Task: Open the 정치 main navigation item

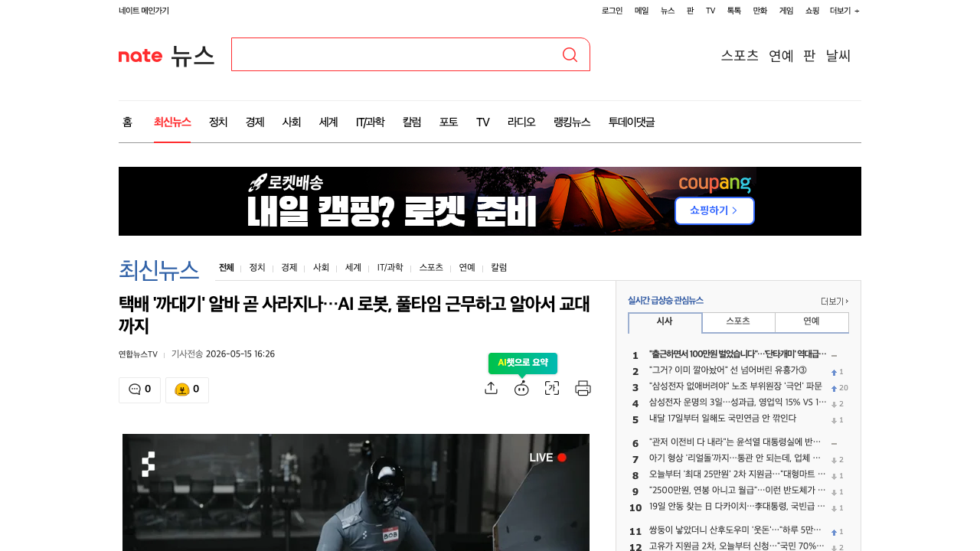Action: click(x=218, y=122)
